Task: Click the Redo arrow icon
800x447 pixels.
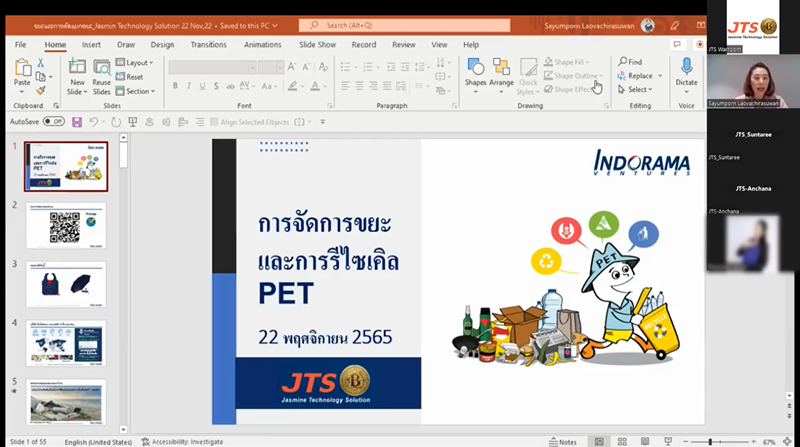Action: [116, 122]
